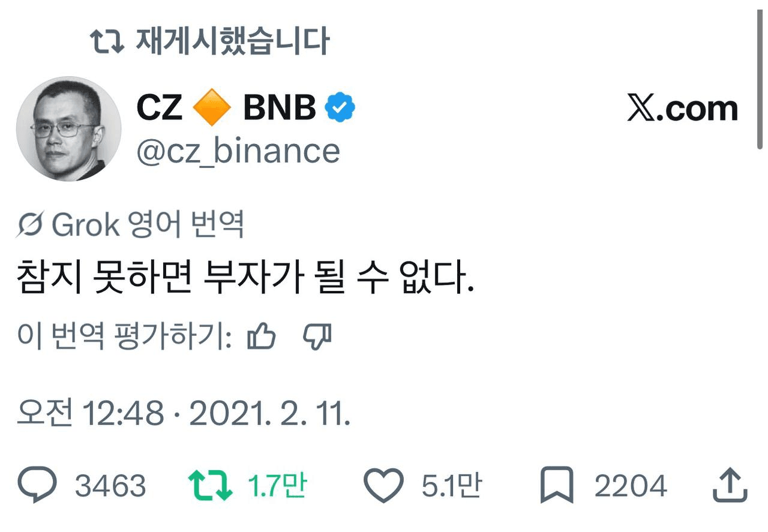This screenshot has width=768, height=532.
Task: Click the orange diamond next to CZ
Action: click(212, 108)
